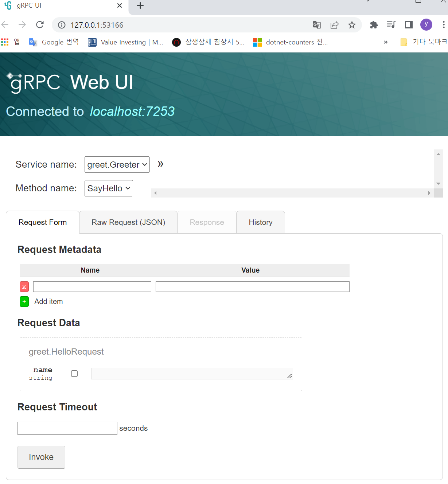The image size is (448, 484).
Task: Expand hidden bookmarks chevron
Action: tap(386, 42)
